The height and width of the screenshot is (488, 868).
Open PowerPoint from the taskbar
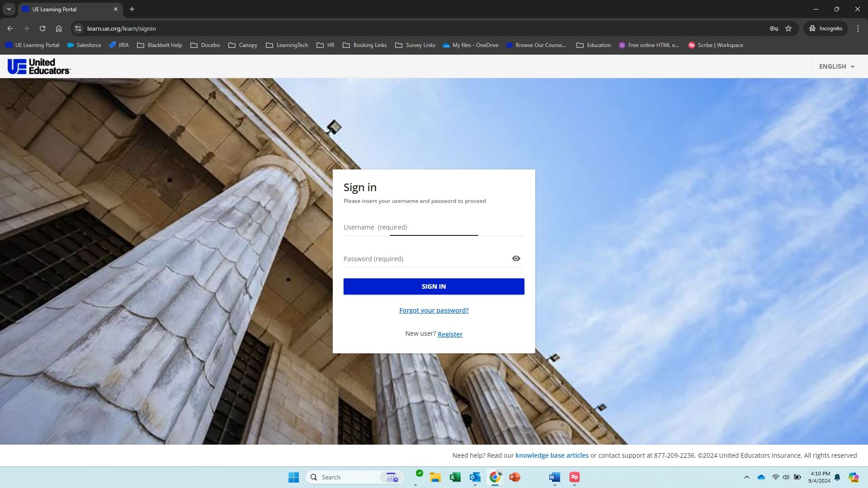(x=515, y=477)
